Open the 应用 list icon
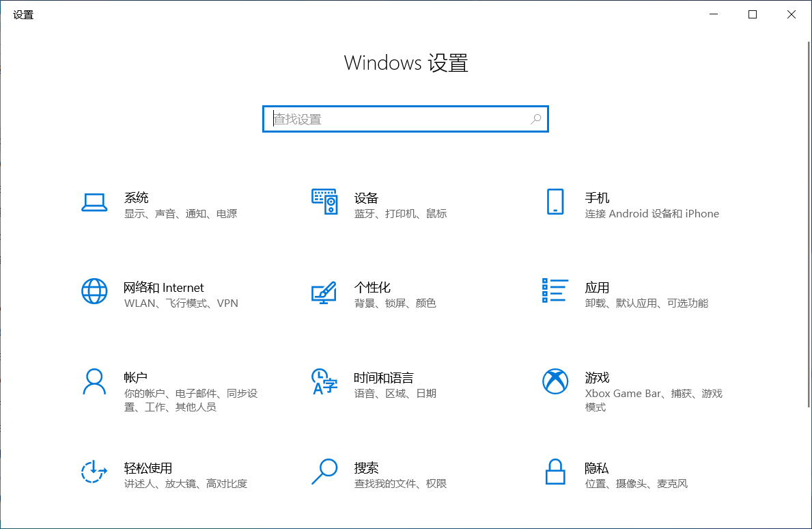This screenshot has width=812, height=529. [x=555, y=290]
